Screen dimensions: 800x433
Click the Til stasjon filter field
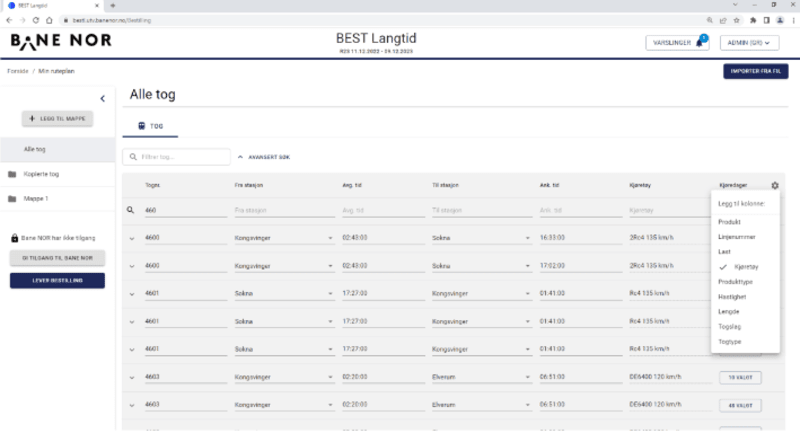(x=482, y=210)
